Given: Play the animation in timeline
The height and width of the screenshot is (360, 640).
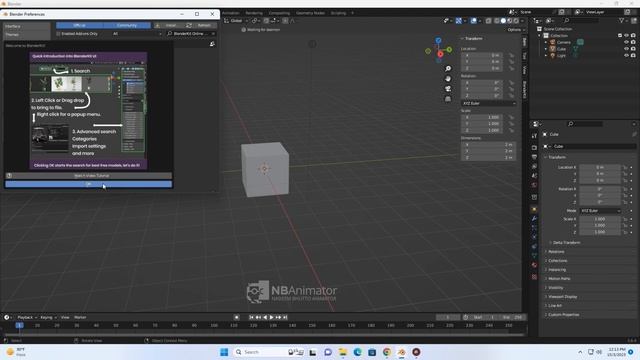Looking at the screenshot, I should point(271,317).
